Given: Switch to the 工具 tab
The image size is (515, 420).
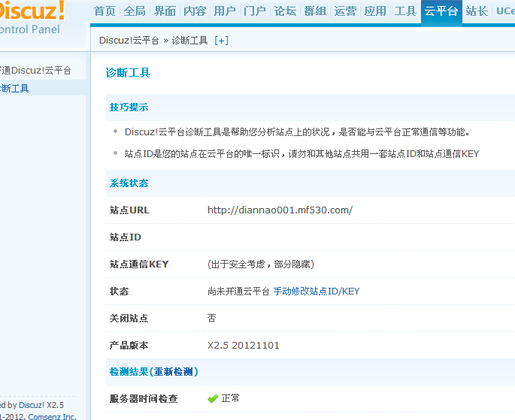Looking at the screenshot, I should [x=405, y=11].
